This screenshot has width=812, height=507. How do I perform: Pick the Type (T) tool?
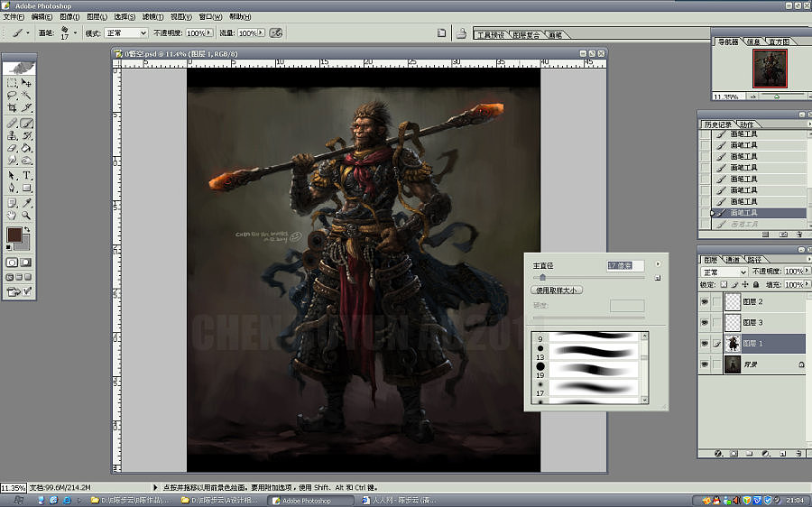click(x=27, y=175)
